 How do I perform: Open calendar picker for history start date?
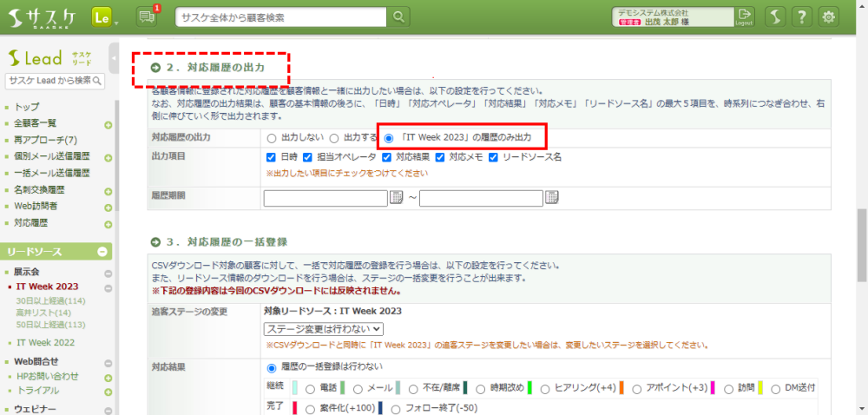tap(397, 197)
